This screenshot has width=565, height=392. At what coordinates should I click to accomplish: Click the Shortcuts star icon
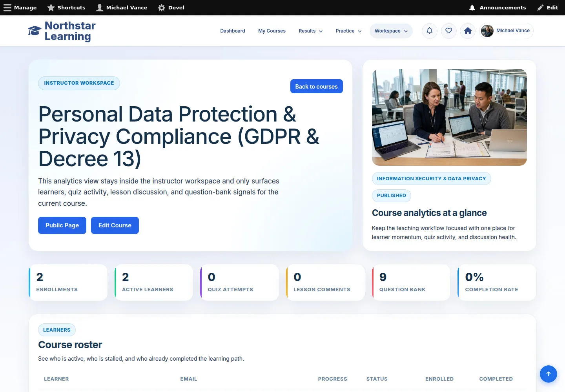pos(51,7)
